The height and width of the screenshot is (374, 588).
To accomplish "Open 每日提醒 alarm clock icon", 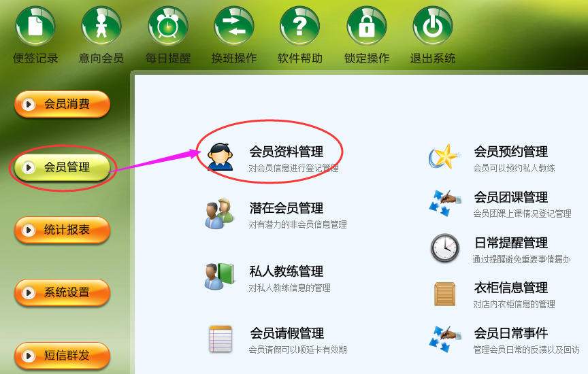I will pos(167,26).
